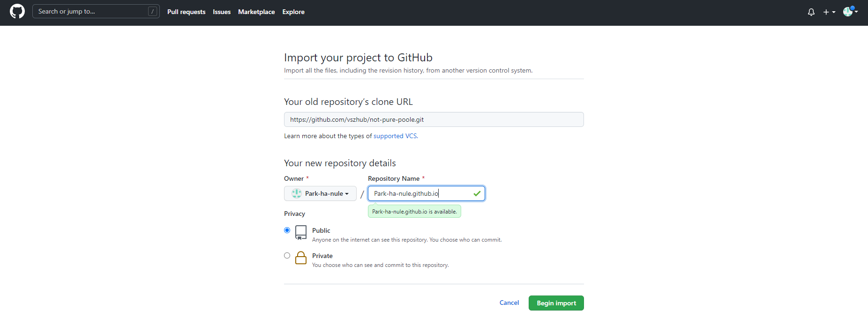Click the Begin import button
The image size is (868, 325).
click(556, 303)
